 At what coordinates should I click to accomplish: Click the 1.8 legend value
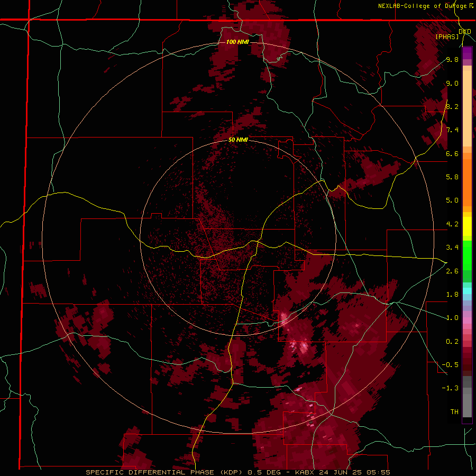452,295
